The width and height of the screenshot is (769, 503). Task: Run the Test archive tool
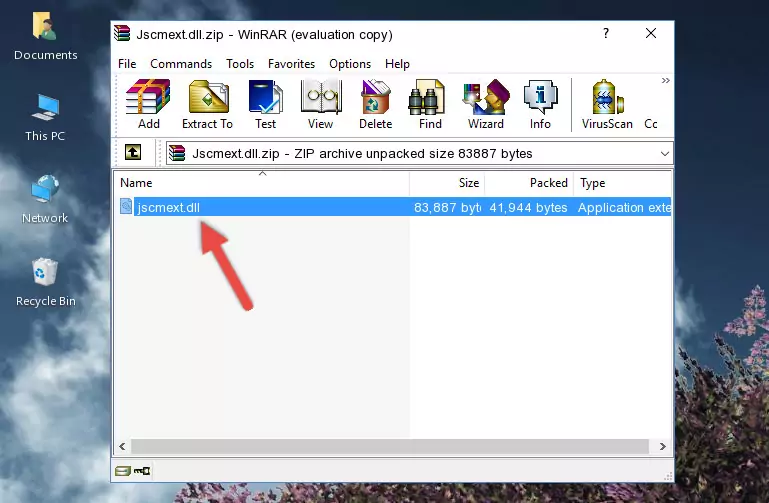(x=265, y=104)
